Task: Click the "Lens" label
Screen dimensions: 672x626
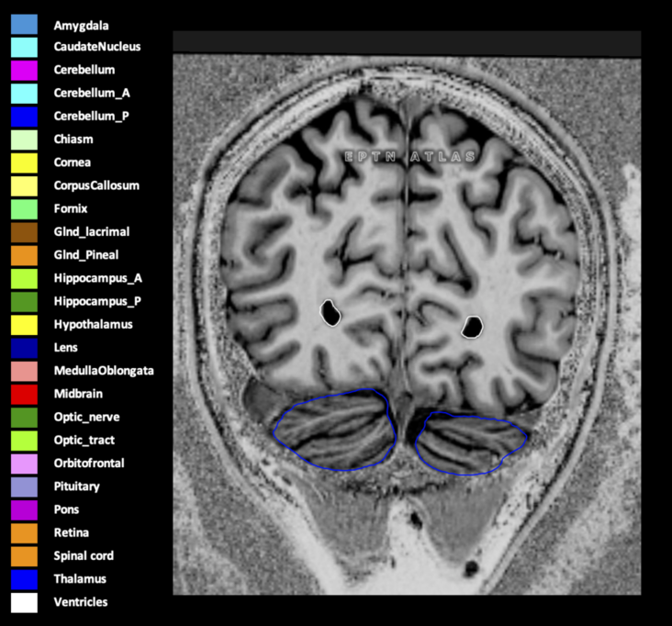Action: click(x=65, y=347)
